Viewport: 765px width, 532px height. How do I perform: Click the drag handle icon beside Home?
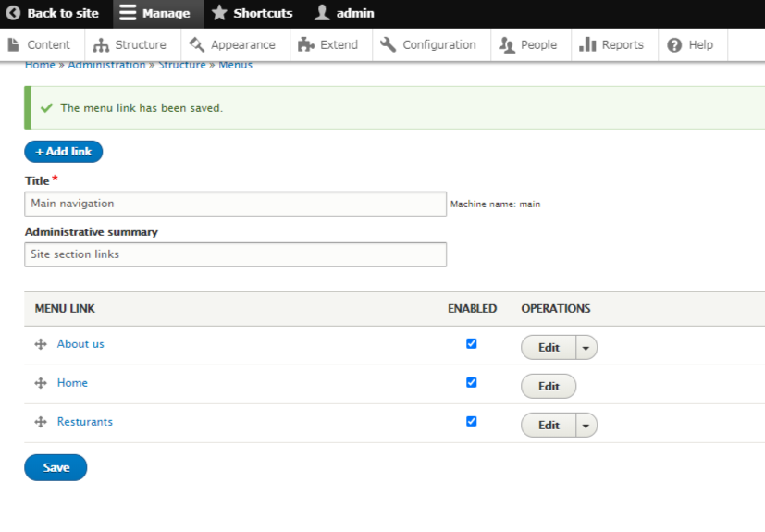[41, 383]
